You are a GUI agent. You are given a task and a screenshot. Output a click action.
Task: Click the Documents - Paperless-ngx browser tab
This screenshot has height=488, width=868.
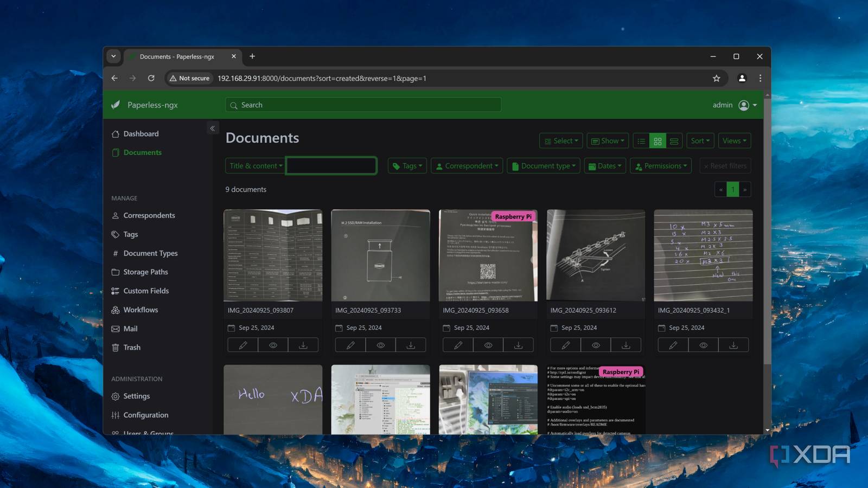point(176,56)
